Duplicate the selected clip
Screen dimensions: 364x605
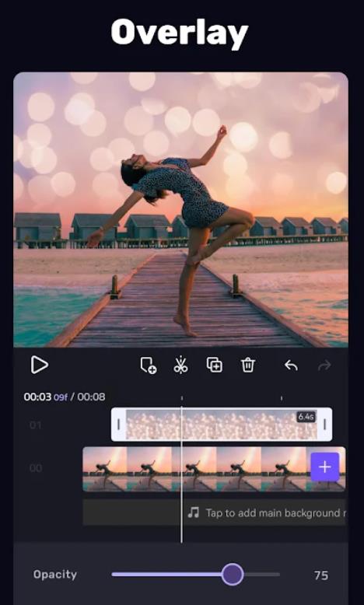(x=214, y=365)
